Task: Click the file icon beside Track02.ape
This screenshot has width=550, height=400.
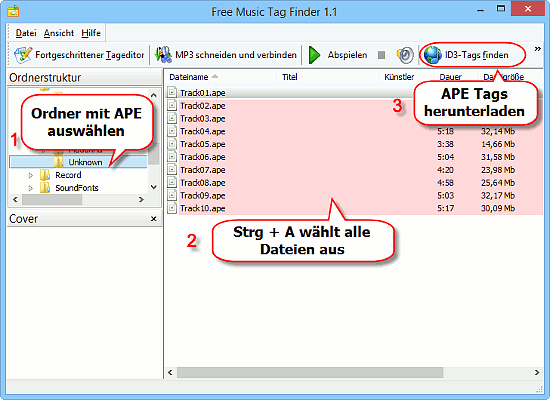Action: (x=172, y=105)
